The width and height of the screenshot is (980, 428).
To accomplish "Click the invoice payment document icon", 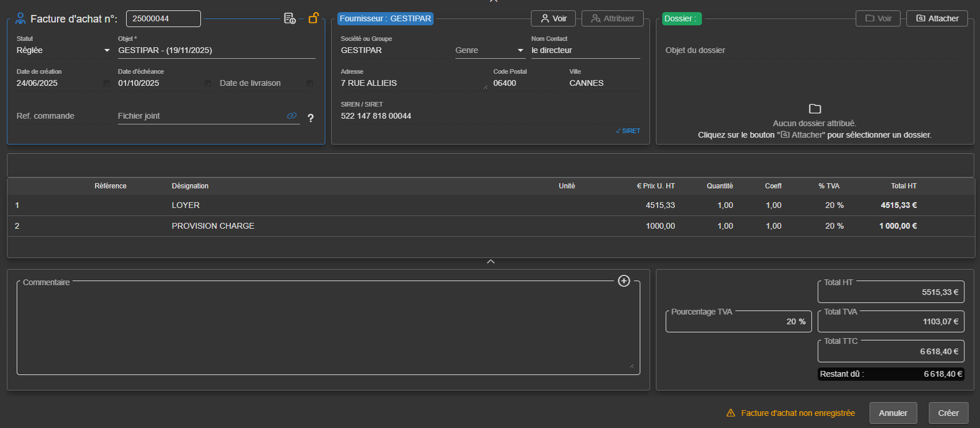I will (x=290, y=18).
